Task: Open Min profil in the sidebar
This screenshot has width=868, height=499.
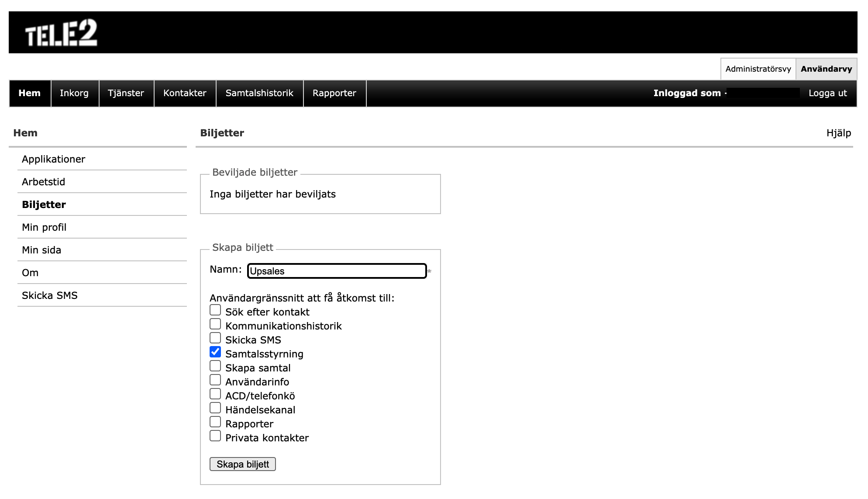Action: click(102, 227)
